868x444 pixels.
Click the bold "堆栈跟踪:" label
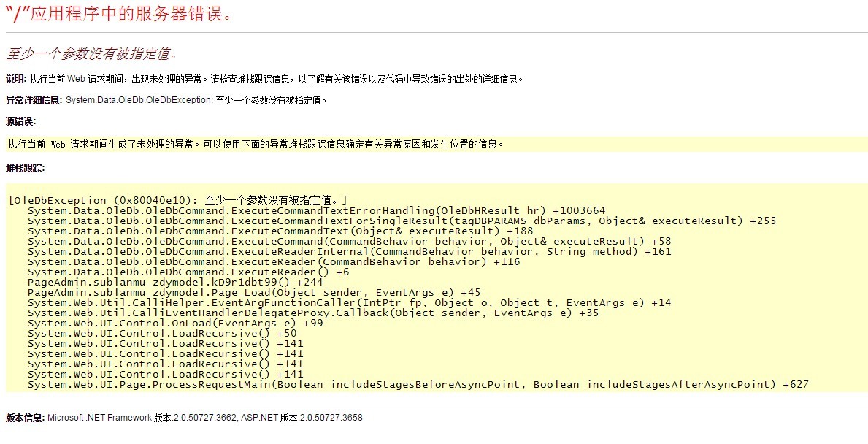(x=25, y=168)
